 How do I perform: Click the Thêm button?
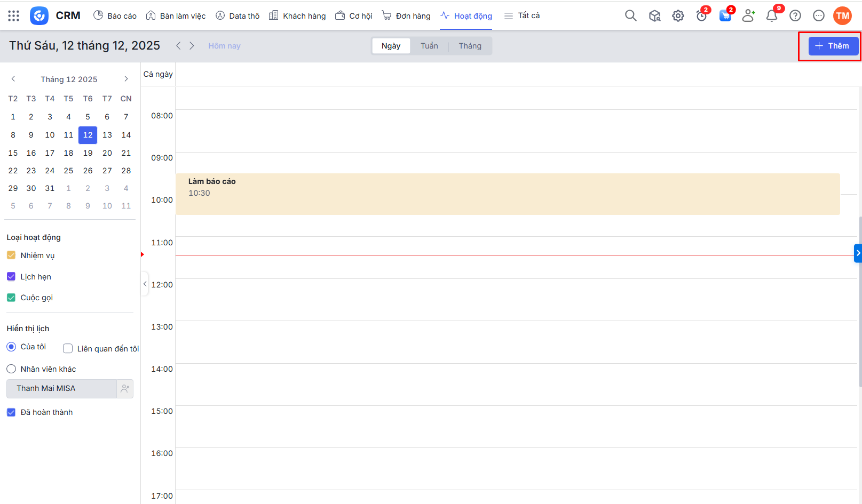[x=833, y=46]
